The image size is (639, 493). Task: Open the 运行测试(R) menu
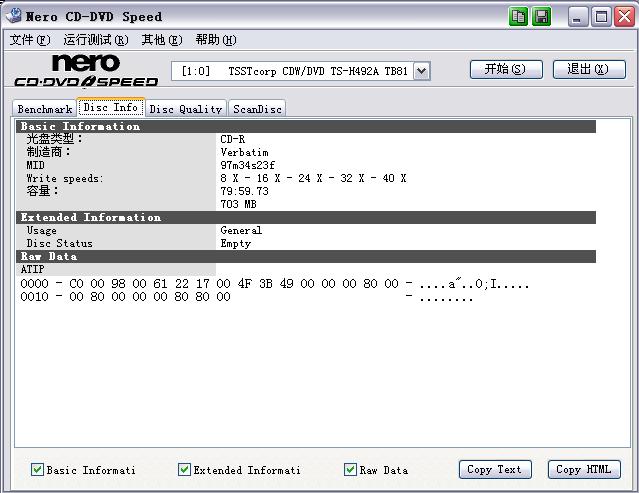(96, 40)
